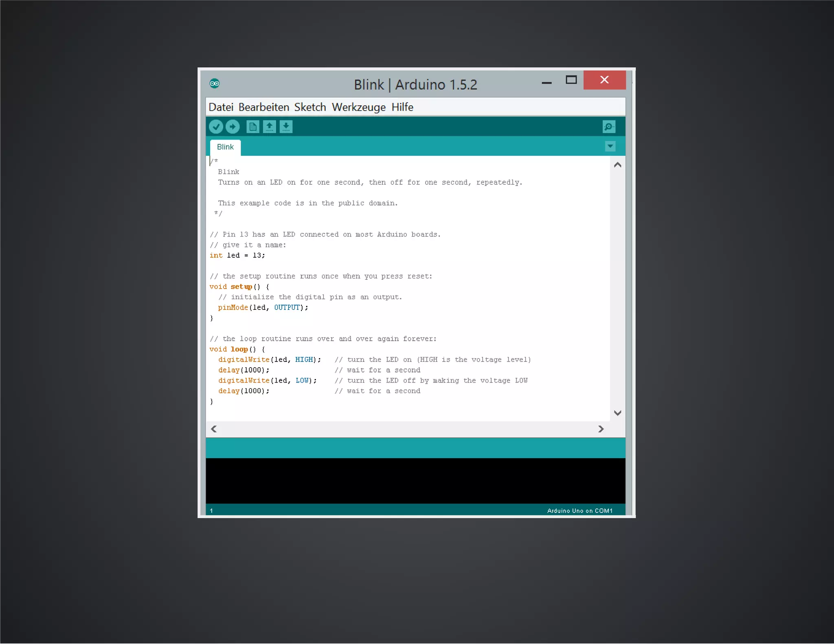Click the Verify checkmark button
Image resolution: width=834 pixels, height=644 pixels.
pos(216,127)
